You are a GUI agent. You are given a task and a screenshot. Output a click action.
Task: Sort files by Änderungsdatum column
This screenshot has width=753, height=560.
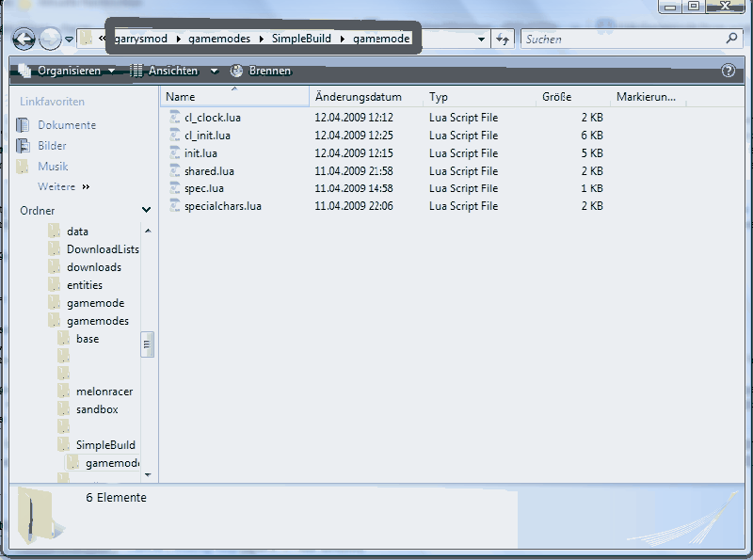click(359, 97)
